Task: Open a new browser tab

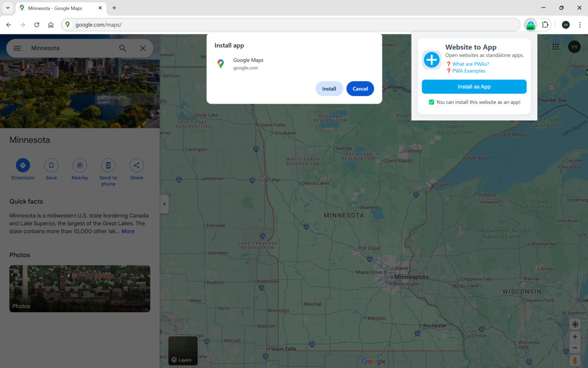Action: pos(114,8)
